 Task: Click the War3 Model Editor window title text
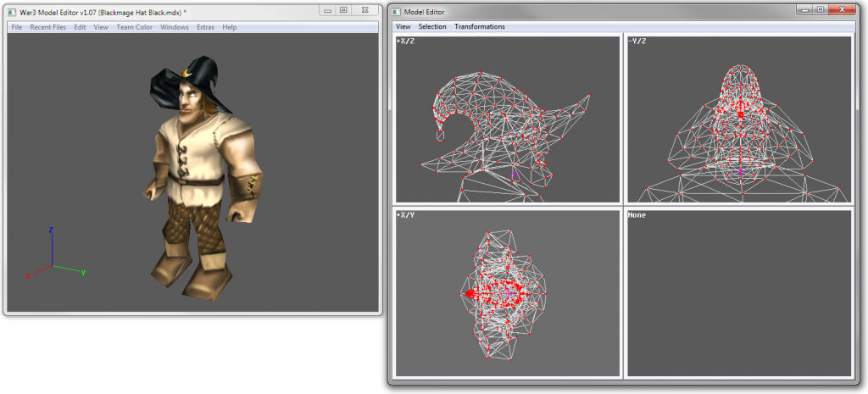[102, 12]
